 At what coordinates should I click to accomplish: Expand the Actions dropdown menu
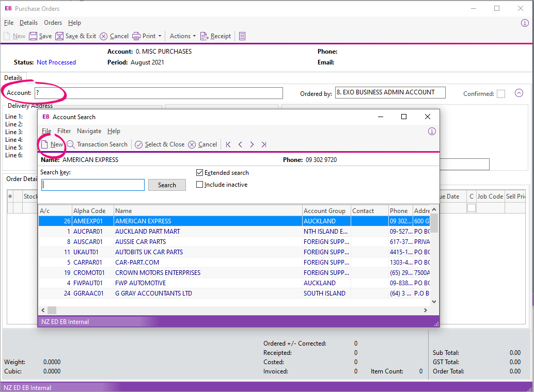coord(183,36)
